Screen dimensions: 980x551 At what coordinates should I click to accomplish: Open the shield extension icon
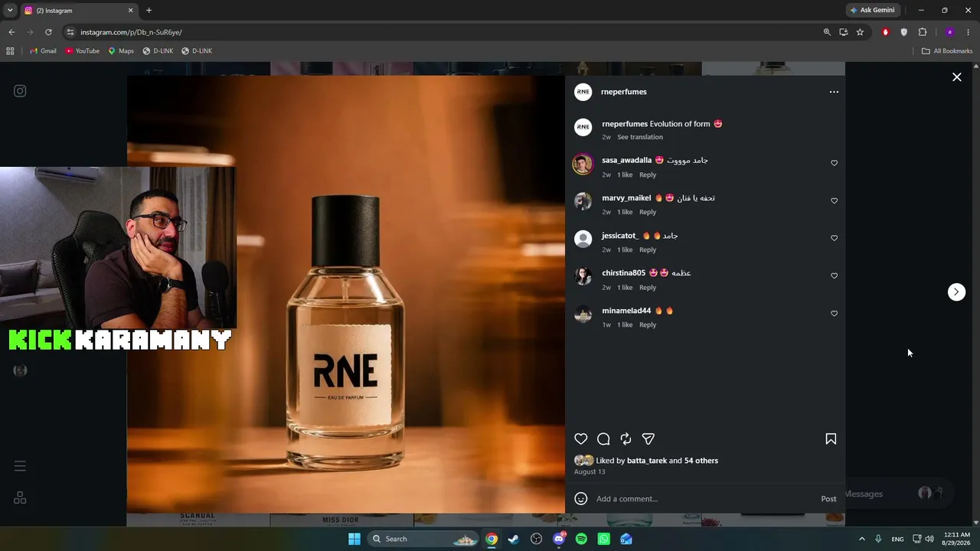coord(904,32)
